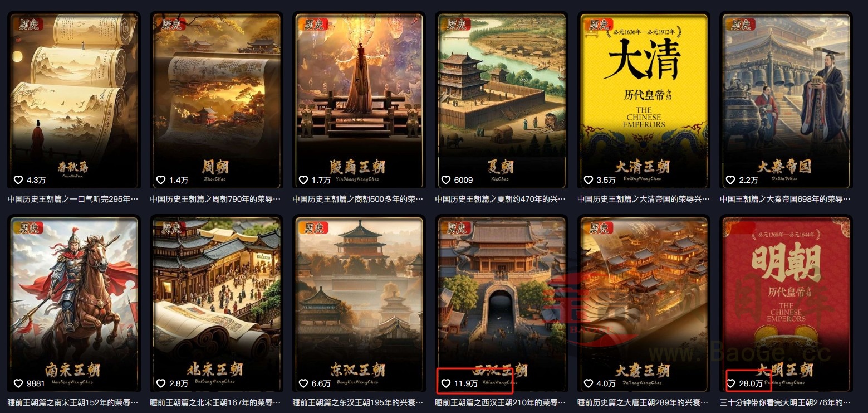This screenshot has height=413, width=868.
Task: Click 历史 tag on the 大清 cover
Action: pyautogui.click(x=599, y=24)
